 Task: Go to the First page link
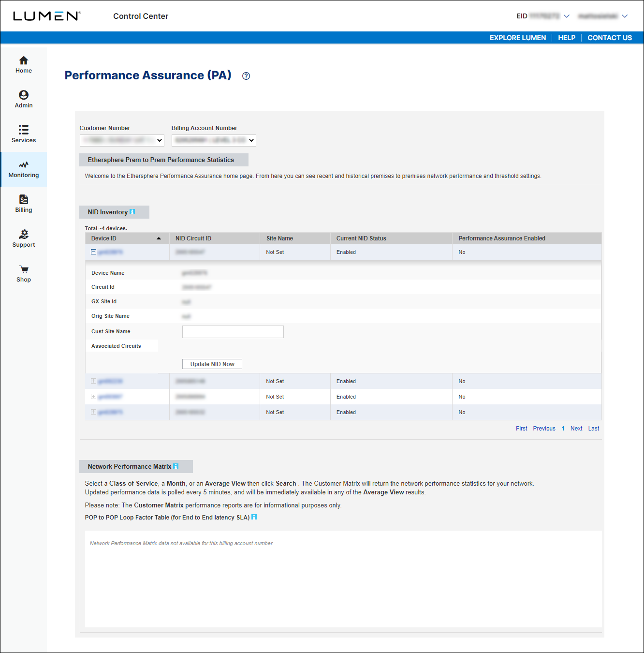pyautogui.click(x=522, y=429)
